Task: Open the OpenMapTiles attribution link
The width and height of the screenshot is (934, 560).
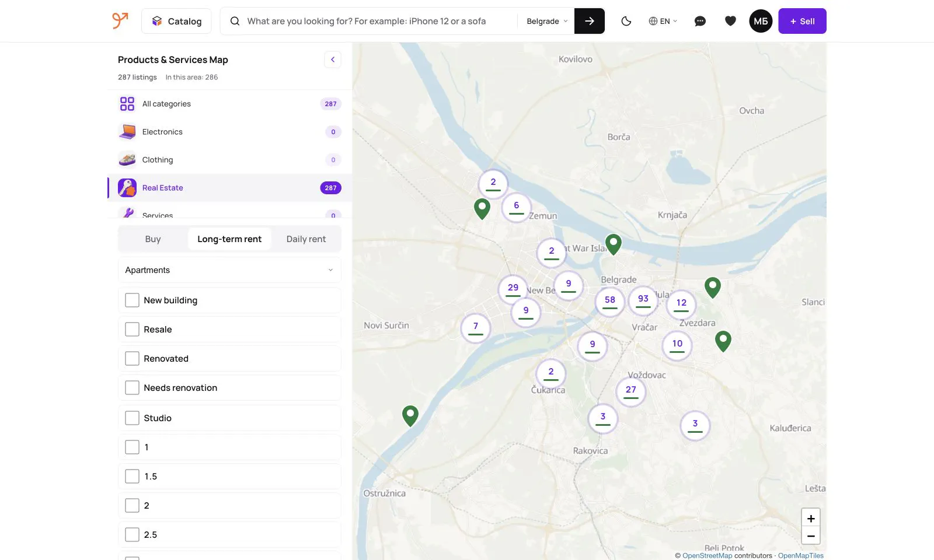Action: [x=800, y=555]
